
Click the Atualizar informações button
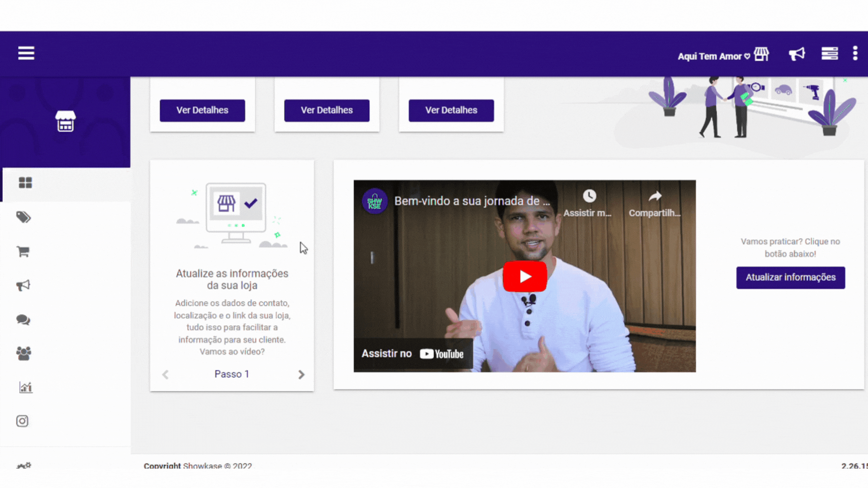click(x=790, y=277)
